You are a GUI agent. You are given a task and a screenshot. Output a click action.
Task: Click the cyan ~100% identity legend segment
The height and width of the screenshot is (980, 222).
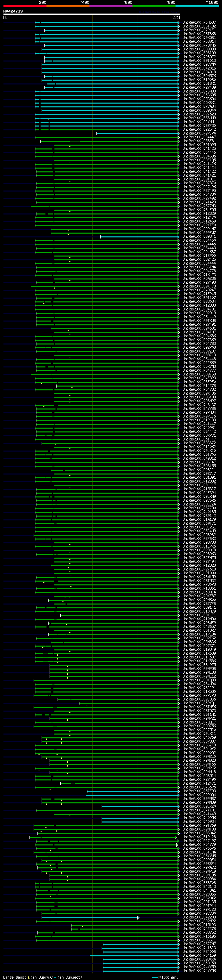coord(197,7)
